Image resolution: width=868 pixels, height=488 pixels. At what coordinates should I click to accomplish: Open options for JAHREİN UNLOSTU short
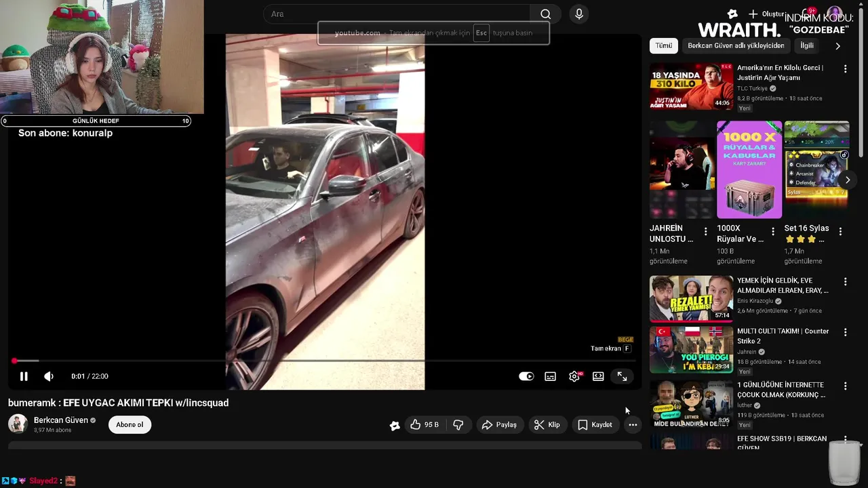(x=705, y=232)
